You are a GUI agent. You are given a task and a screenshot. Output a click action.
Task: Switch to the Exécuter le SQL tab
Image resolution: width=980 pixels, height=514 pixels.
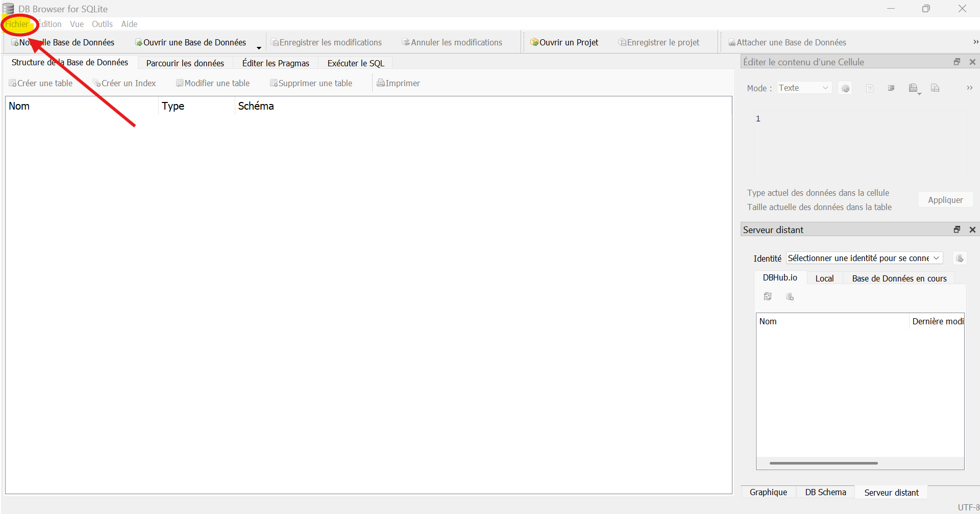(355, 63)
